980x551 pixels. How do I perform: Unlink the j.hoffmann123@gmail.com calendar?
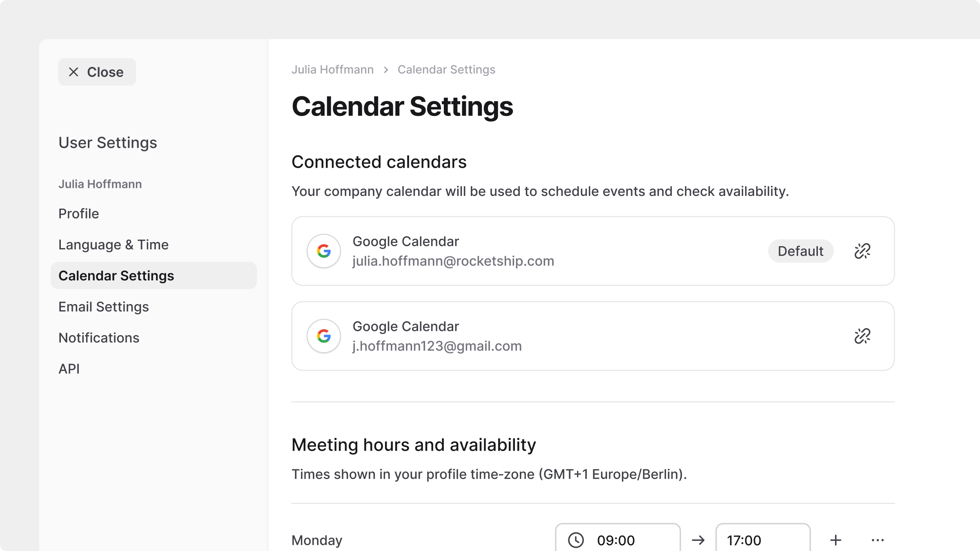click(862, 336)
